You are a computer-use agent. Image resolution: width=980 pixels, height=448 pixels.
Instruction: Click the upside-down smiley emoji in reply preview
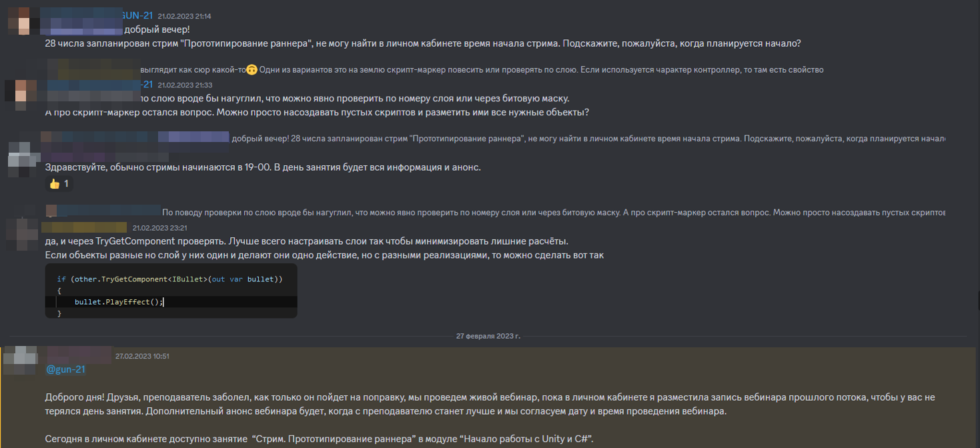tap(252, 70)
